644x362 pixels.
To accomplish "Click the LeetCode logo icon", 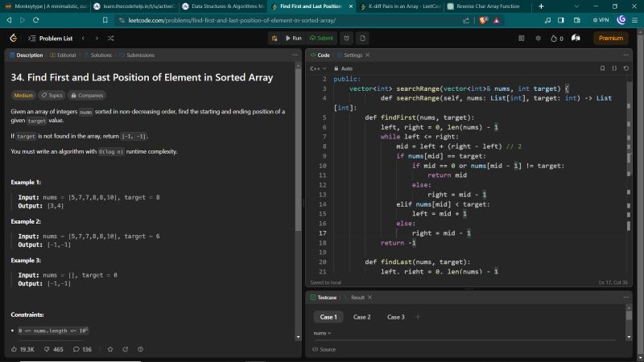I will 14,38.
